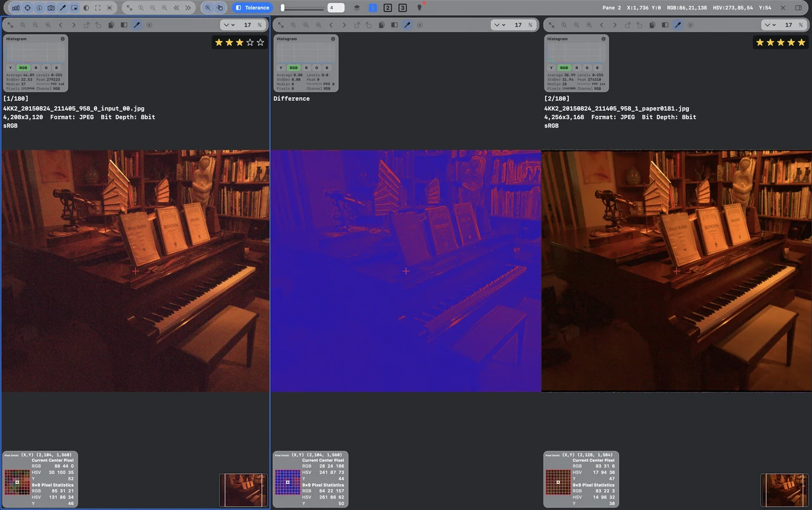Click the sidebar layout icon at top right

click(x=799, y=8)
